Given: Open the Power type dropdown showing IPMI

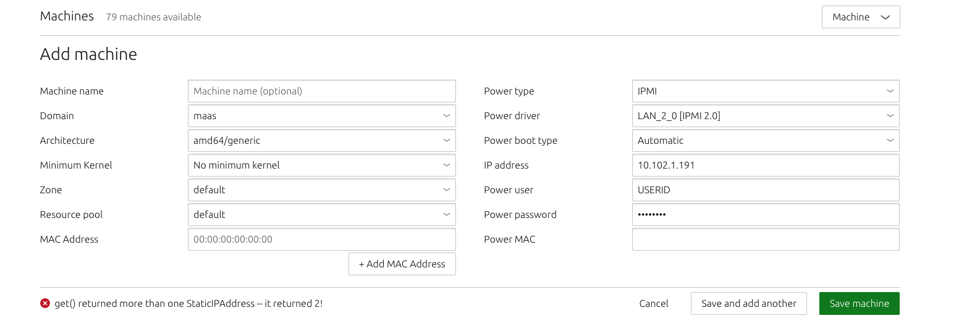Looking at the screenshot, I should pyautogui.click(x=765, y=91).
